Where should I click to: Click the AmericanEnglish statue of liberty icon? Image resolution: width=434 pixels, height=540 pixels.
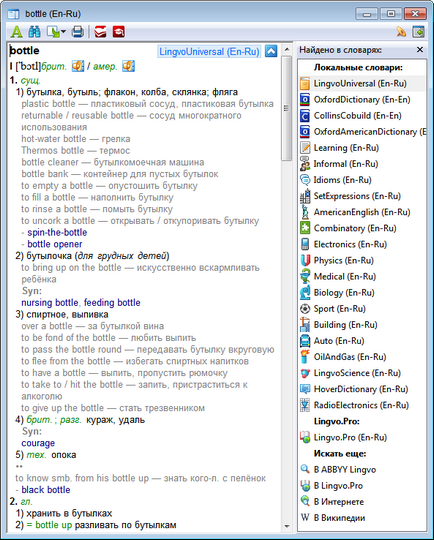coord(305,212)
